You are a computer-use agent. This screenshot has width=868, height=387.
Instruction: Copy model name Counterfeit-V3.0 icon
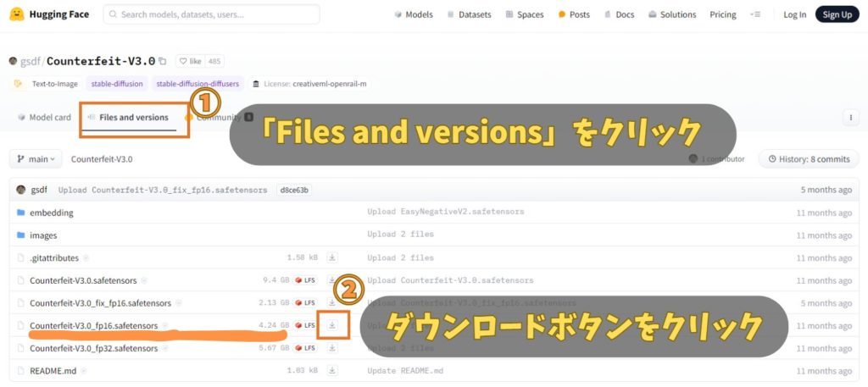[163, 61]
